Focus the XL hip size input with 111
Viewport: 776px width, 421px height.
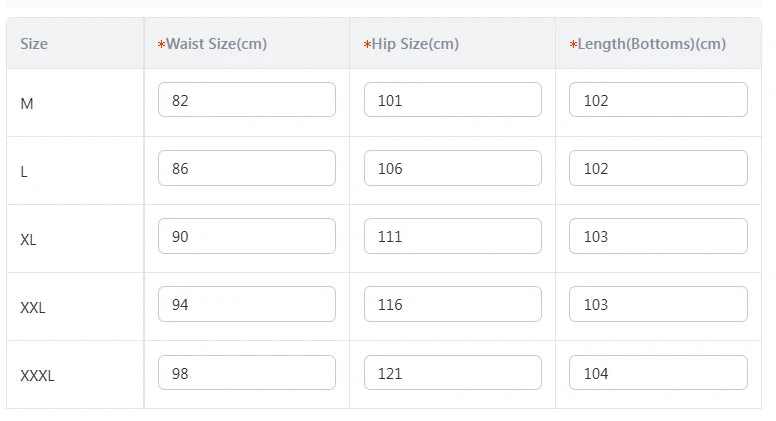pos(452,236)
